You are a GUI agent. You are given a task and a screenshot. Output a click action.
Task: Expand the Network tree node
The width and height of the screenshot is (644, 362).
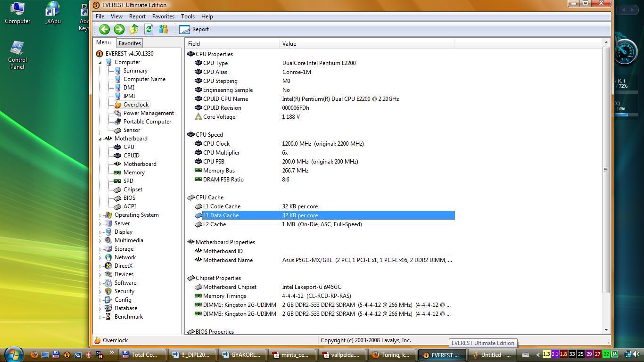[x=100, y=258]
